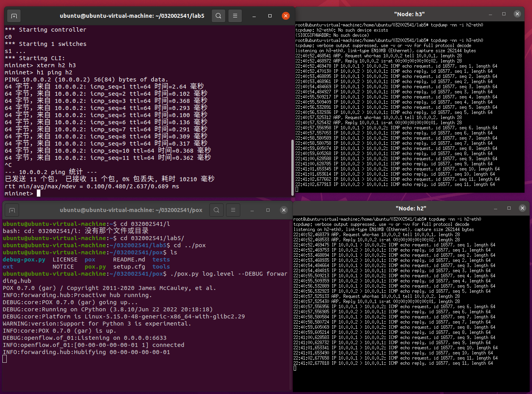Click the "*** Starting CLI:" line
532x394 pixels.
35,58
